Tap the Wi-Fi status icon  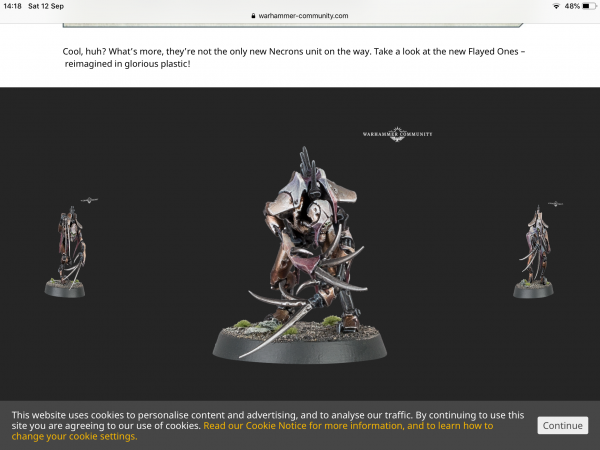pos(556,5)
